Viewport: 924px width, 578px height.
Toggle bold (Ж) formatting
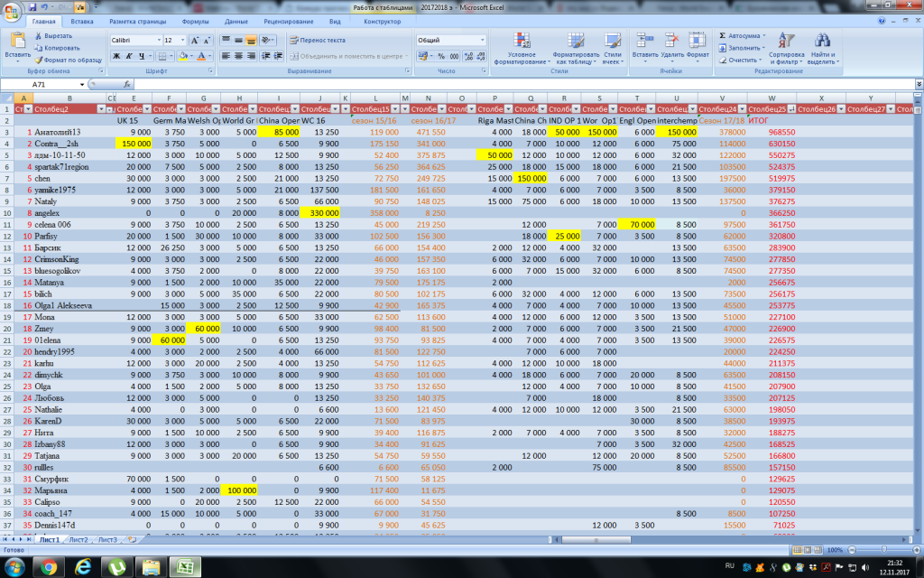pyautogui.click(x=116, y=56)
